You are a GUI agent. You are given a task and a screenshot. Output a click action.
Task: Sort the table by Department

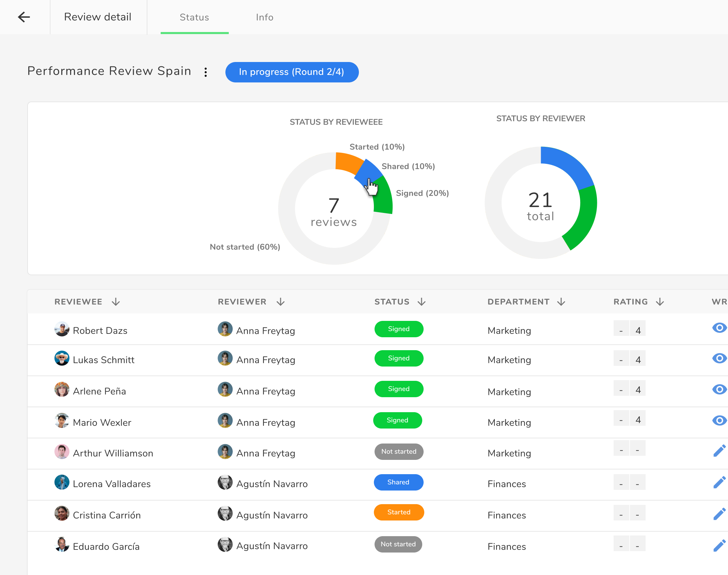tap(561, 301)
